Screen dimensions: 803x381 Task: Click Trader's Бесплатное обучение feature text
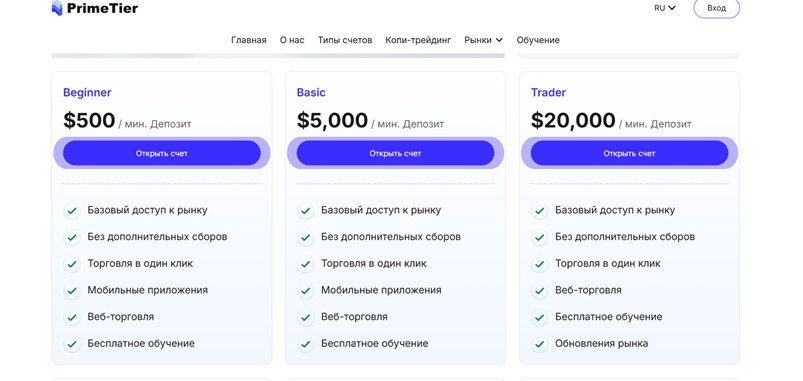click(608, 317)
